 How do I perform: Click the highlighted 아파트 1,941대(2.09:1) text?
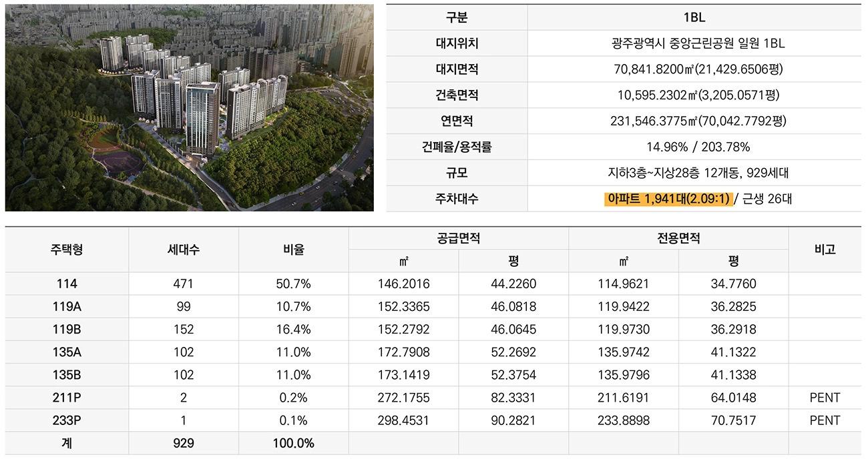tap(668, 199)
